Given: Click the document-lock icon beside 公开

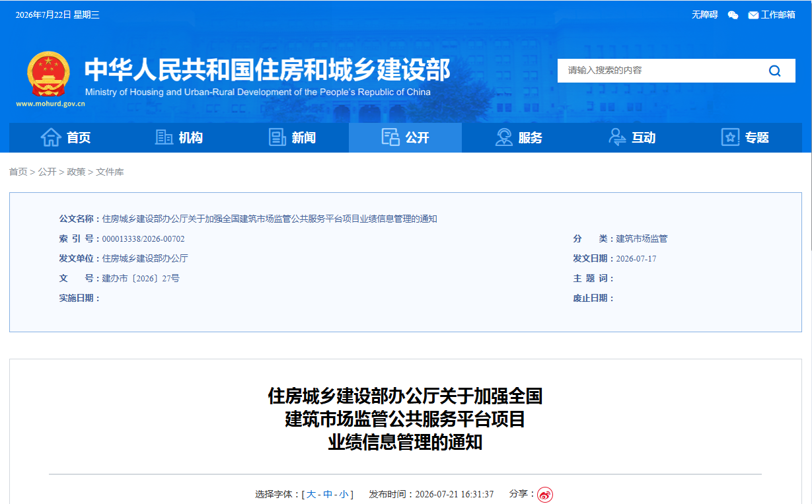Looking at the screenshot, I should [390, 137].
